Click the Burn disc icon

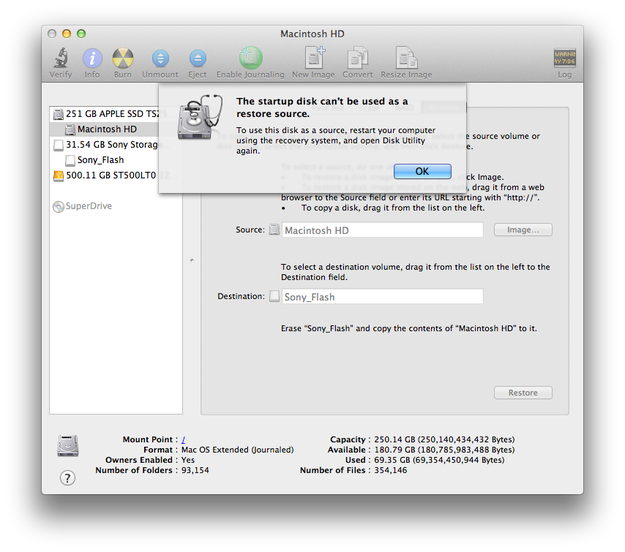coord(122,58)
